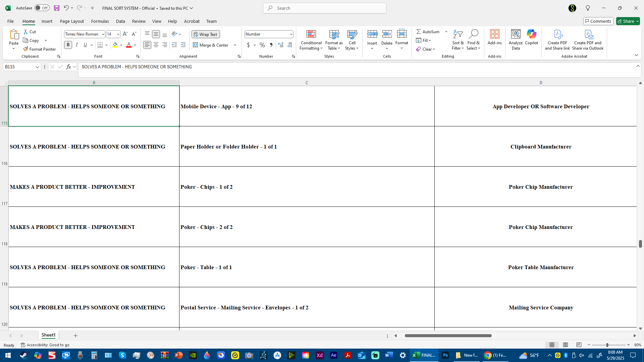This screenshot has height=362, width=644.
Task: Open the Comments pane button
Action: (x=598, y=21)
